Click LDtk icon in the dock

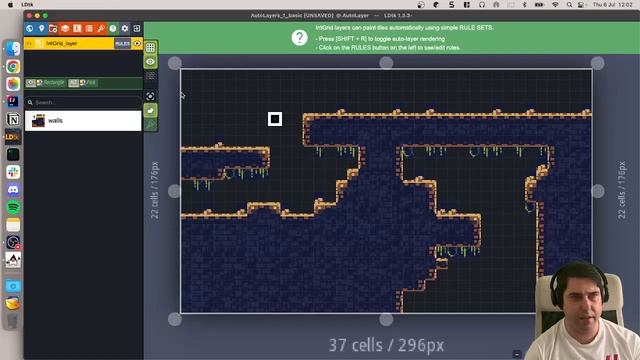point(13,137)
